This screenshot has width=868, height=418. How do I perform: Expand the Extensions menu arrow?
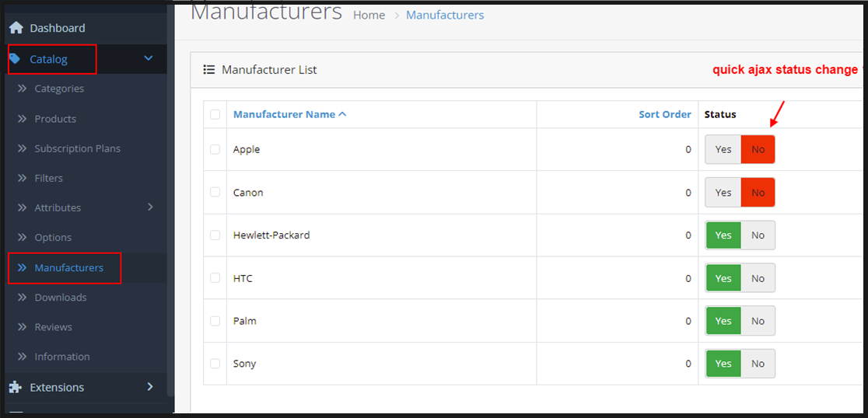(150, 387)
